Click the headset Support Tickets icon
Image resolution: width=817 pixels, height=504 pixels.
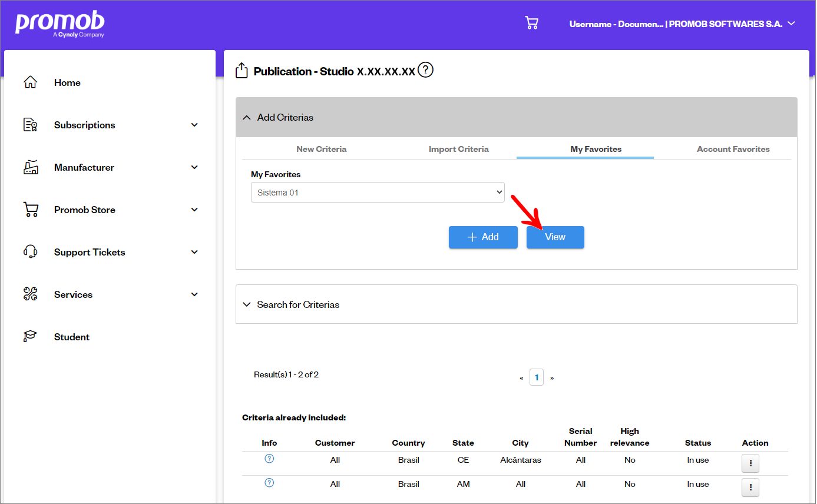(30, 252)
